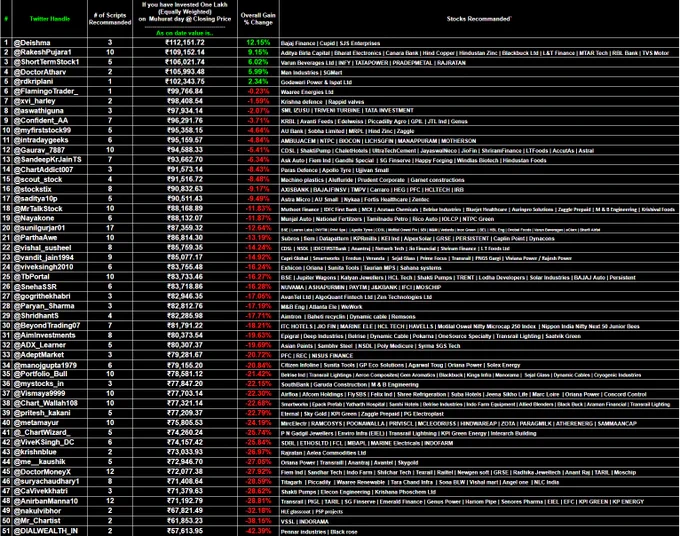The width and height of the screenshot is (680, 536).
Task: Click the Stocks Recommended column header
Action: [478, 19]
